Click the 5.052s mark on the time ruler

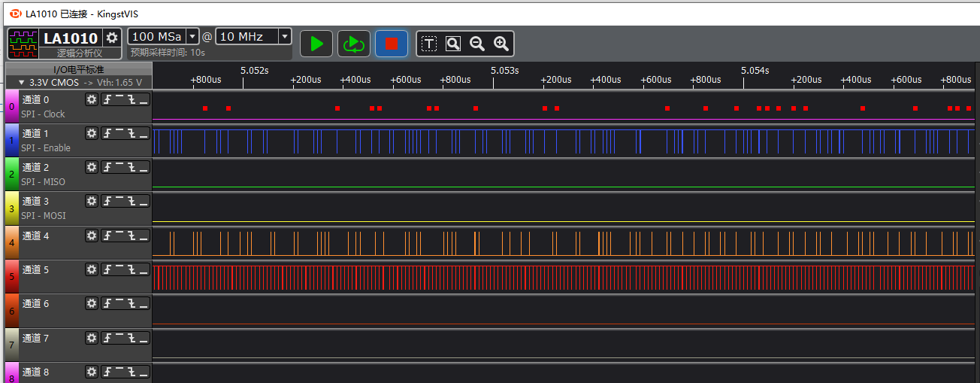pos(254,70)
